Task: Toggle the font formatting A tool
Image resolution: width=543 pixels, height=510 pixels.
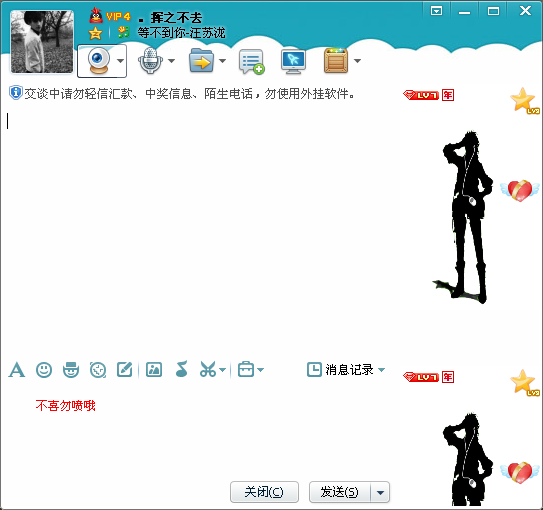Action: 17,370
